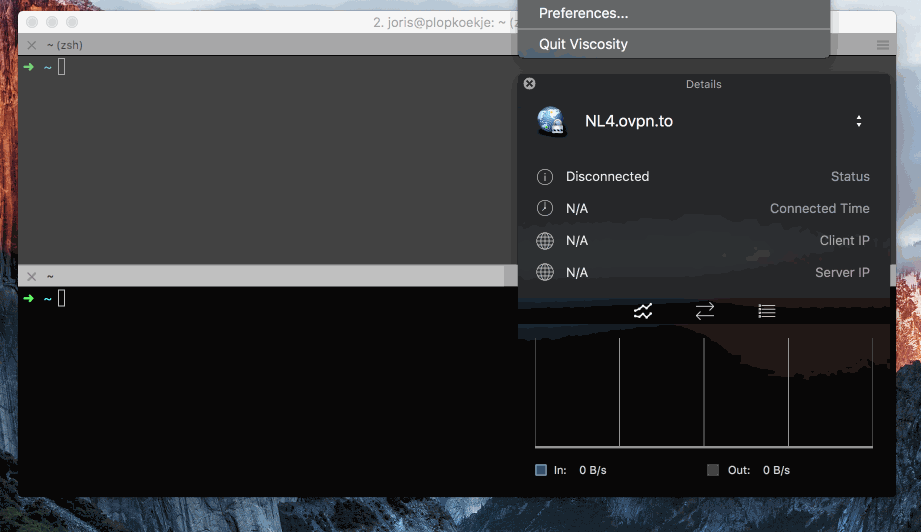921x532 pixels.
Task: Close the lower ~ terminal pane
Action: pos(32,277)
